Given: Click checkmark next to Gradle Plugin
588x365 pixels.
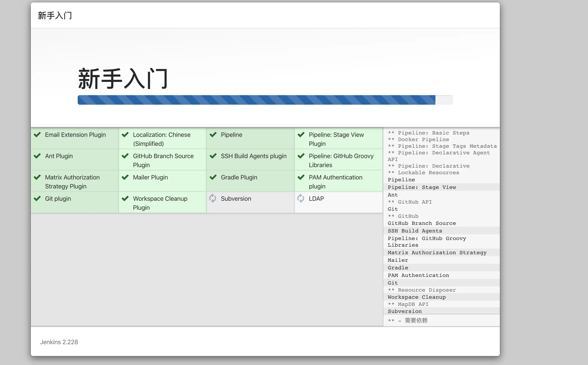Looking at the screenshot, I should coord(213,178).
